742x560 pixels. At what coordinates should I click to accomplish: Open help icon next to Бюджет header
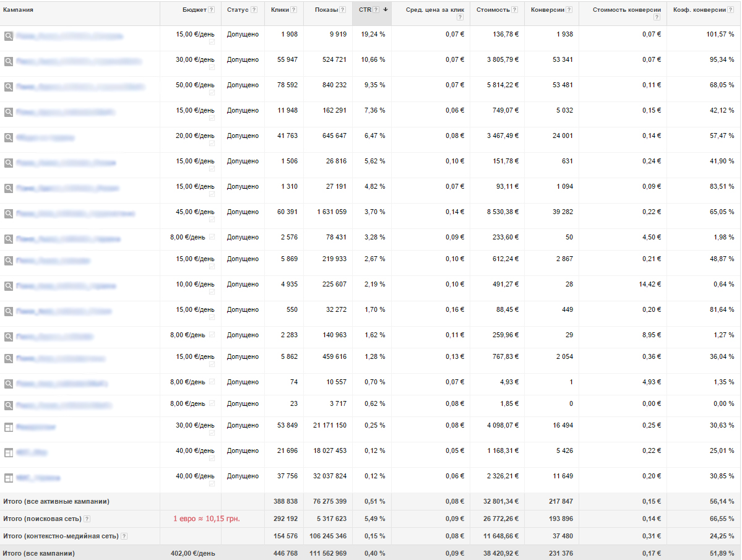tap(212, 10)
